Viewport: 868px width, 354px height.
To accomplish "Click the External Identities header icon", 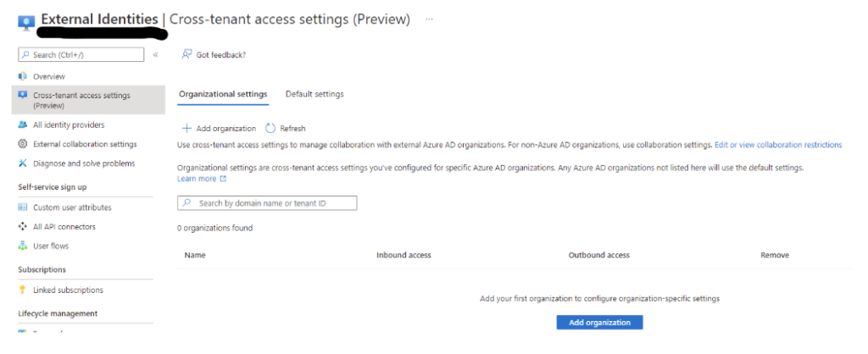I will [x=26, y=23].
